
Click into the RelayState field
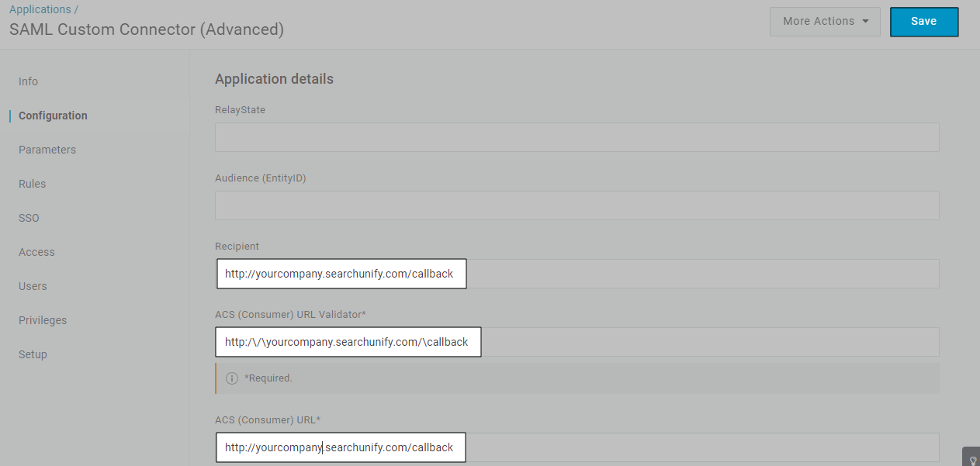[577, 137]
